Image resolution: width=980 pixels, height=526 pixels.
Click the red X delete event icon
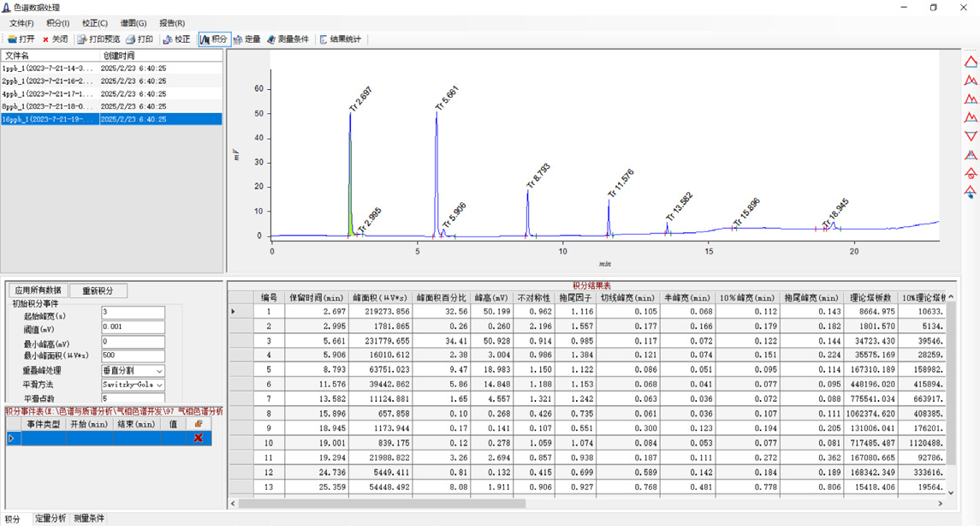(198, 438)
